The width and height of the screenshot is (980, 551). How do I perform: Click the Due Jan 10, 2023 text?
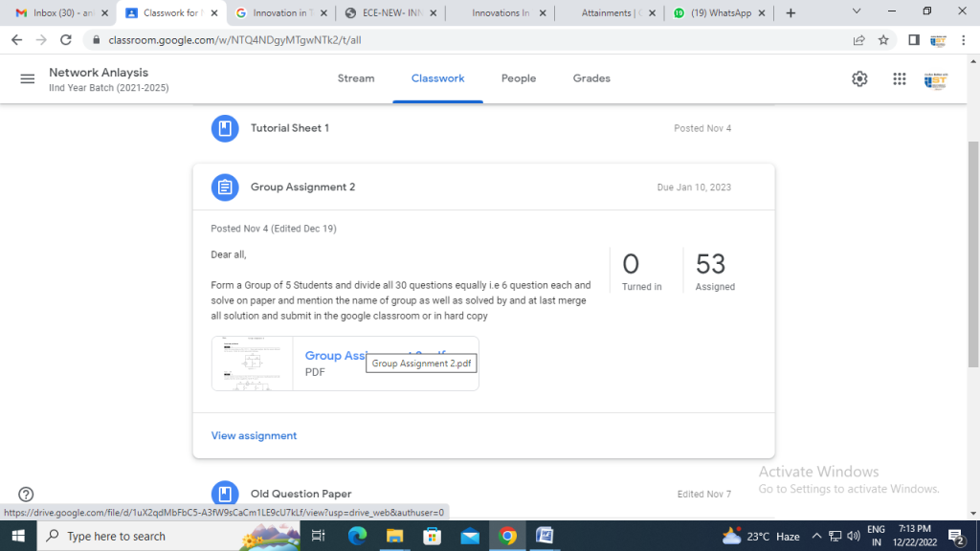pyautogui.click(x=694, y=187)
